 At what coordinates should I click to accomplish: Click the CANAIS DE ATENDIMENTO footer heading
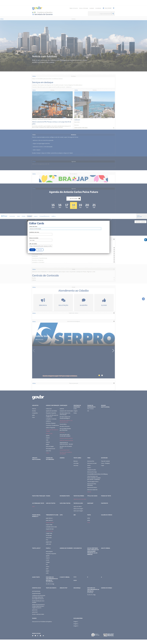[91, 406]
